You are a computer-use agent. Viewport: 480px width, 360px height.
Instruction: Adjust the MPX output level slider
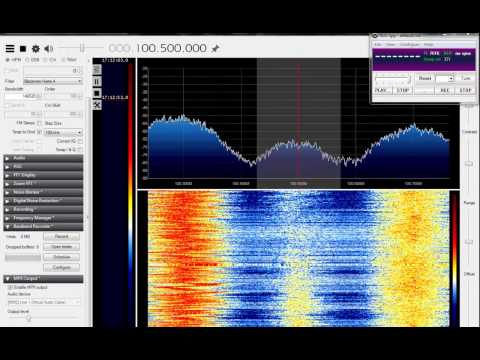point(28,318)
